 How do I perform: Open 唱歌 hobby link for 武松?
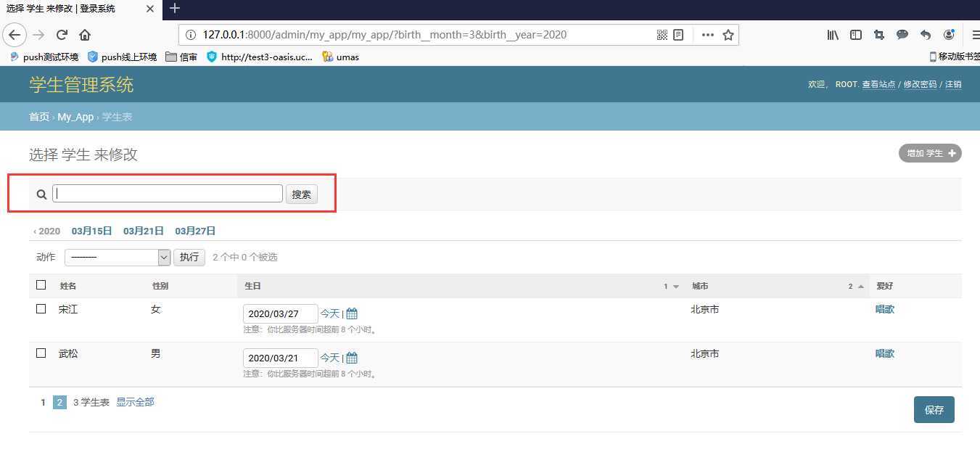coord(885,353)
